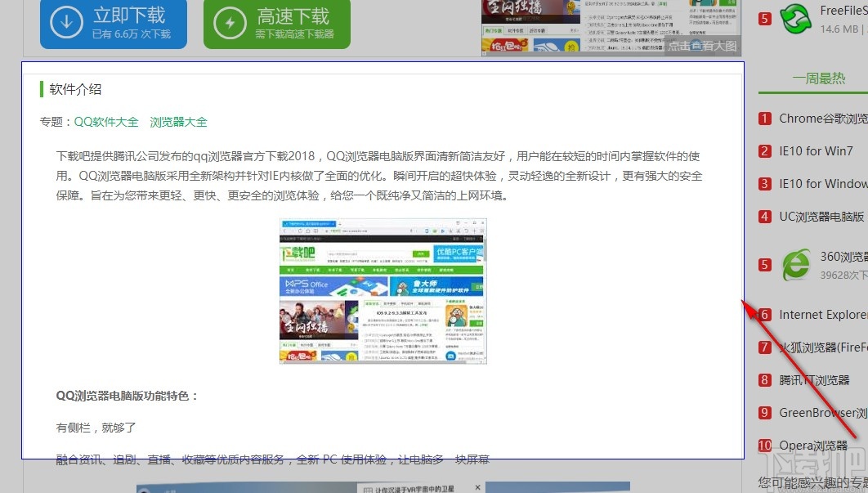Click the QQ browser screenshot in the article
868x493 pixels.
383,291
